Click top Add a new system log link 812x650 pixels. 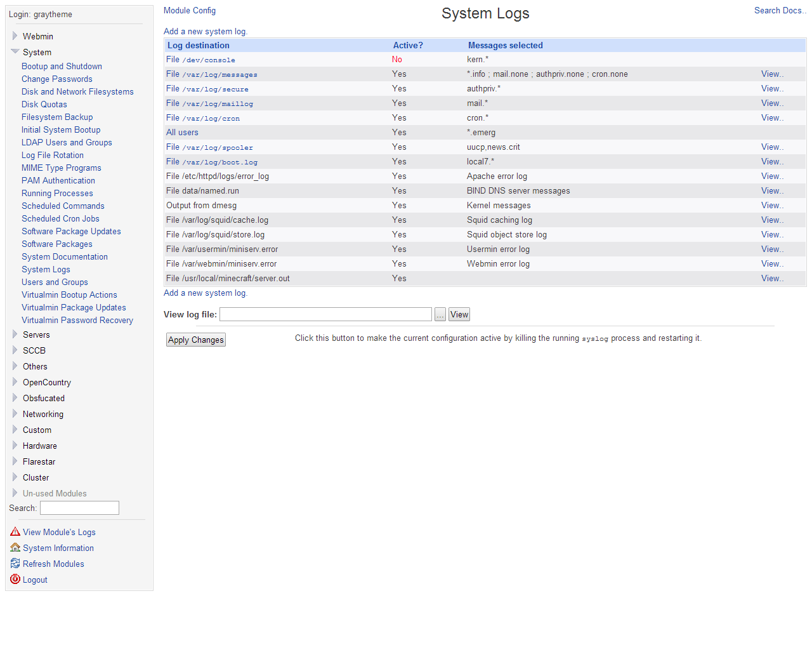pyautogui.click(x=205, y=32)
